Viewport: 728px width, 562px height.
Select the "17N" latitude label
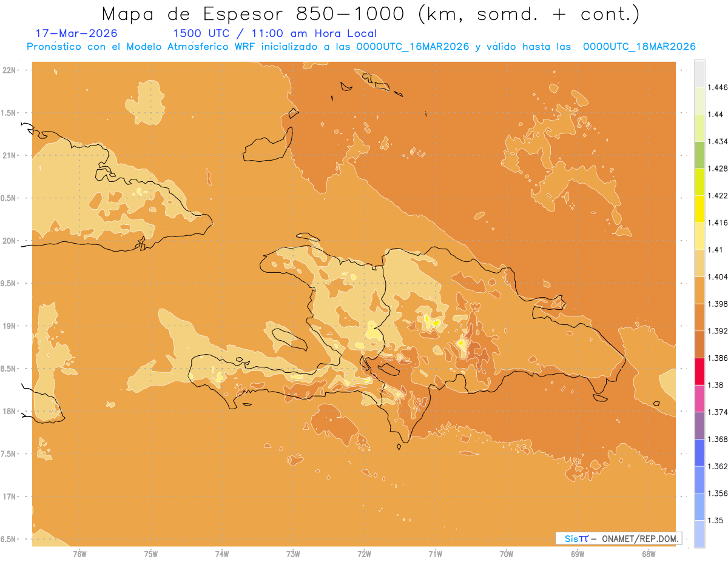tap(9, 497)
